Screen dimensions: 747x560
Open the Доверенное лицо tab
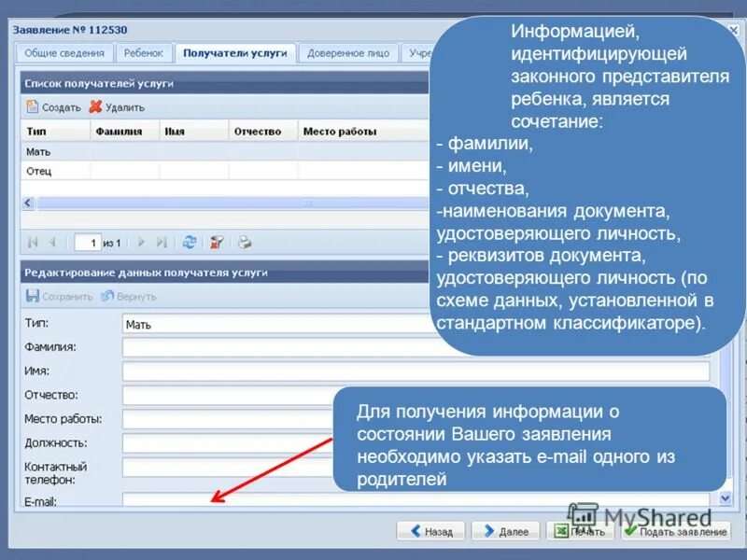[348, 53]
